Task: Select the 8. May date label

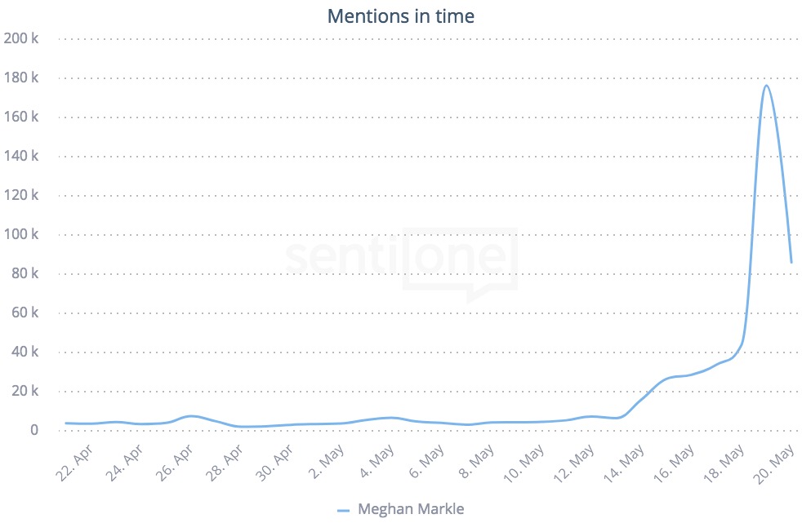Action: pos(476,463)
